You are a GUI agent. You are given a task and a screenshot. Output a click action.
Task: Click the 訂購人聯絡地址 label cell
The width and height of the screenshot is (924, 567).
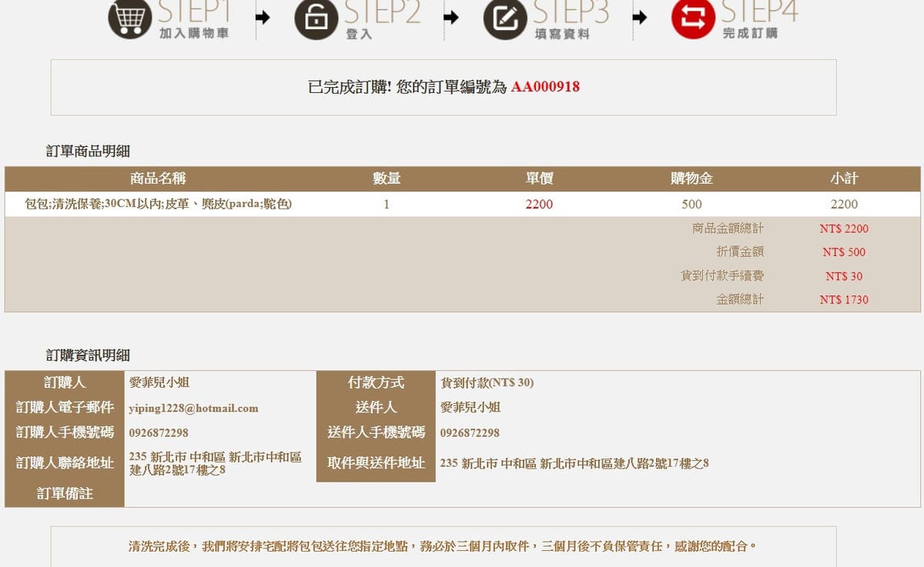point(65,463)
